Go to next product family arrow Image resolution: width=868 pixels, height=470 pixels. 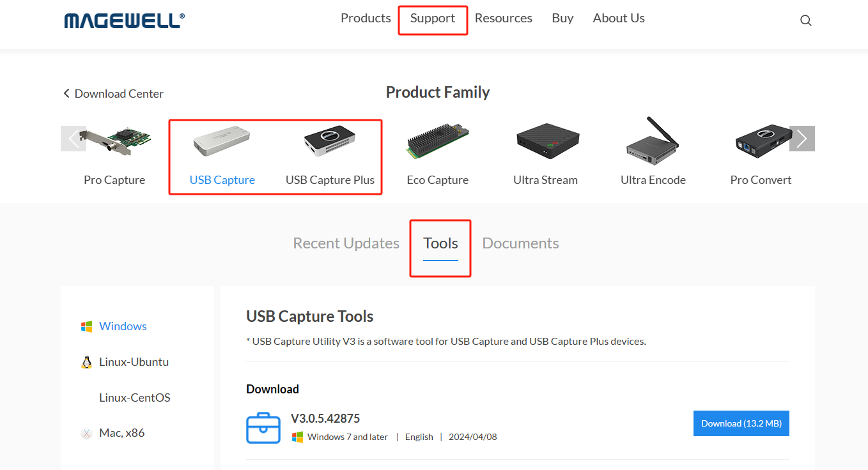802,139
